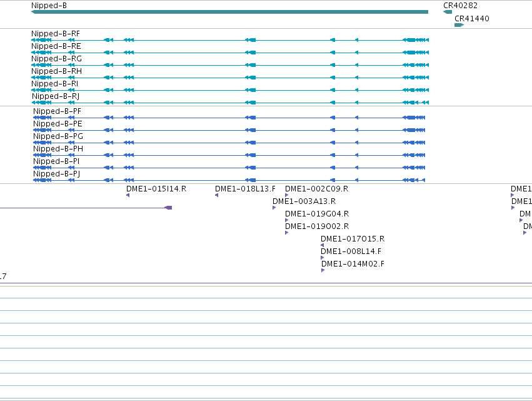The image size is (532, 401).
Task: Select protein Nipped-B-PE
Action: [229, 130]
